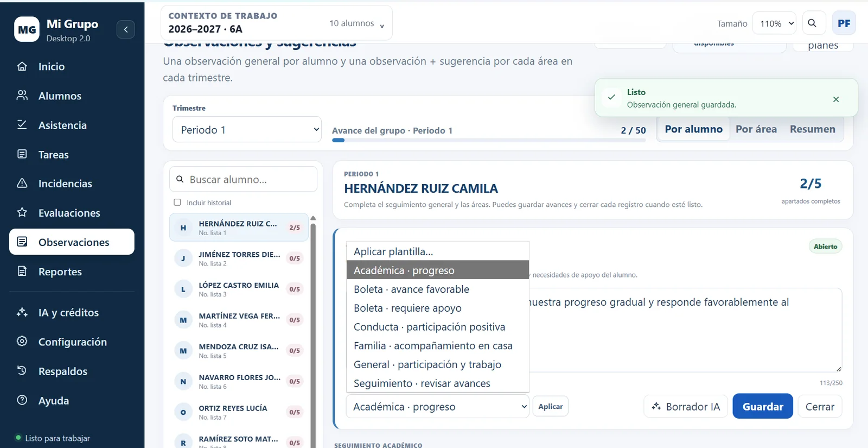Screen dimensions: 868x448
Task: Open the PF user profile avatar
Action: (x=844, y=23)
